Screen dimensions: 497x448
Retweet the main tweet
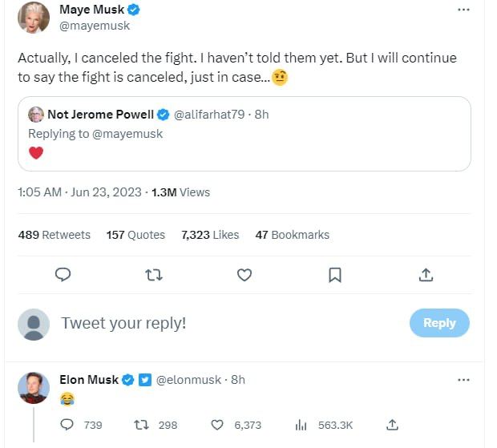(x=154, y=275)
